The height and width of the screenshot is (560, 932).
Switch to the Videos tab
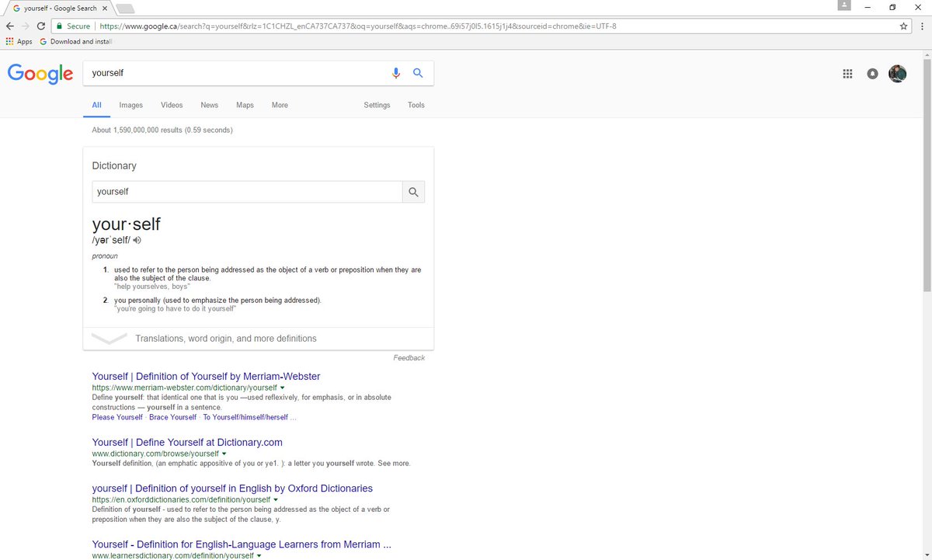(x=172, y=105)
